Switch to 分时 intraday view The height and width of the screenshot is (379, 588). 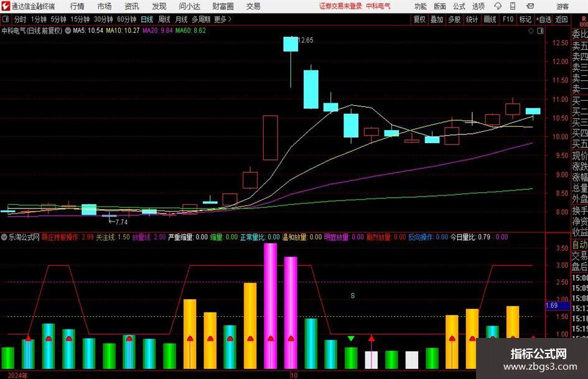[20, 19]
